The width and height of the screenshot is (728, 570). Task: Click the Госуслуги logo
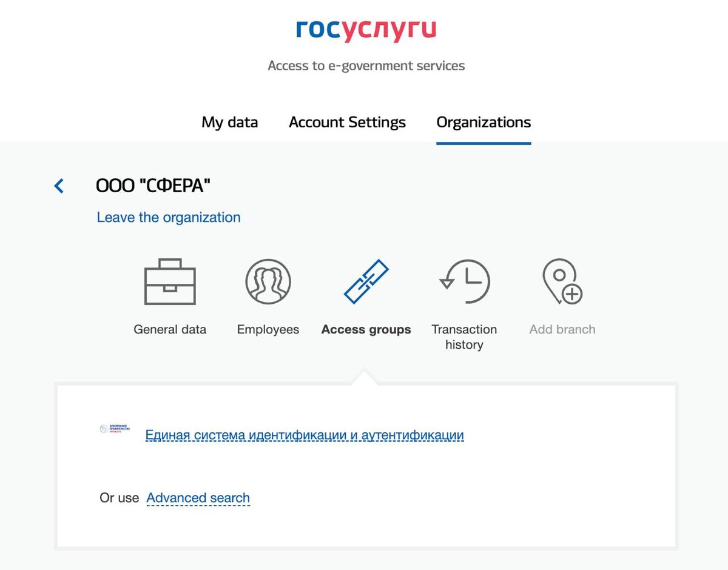coord(366,31)
